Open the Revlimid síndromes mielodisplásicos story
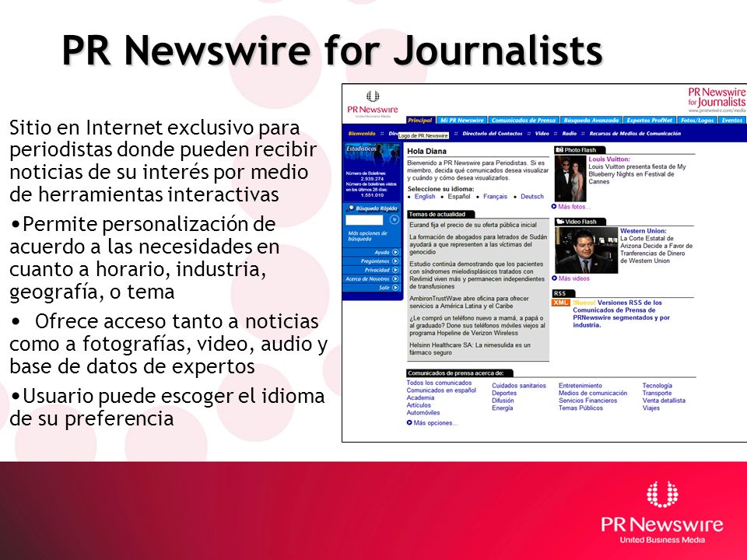Screen dimensions: 747x560 (477, 275)
